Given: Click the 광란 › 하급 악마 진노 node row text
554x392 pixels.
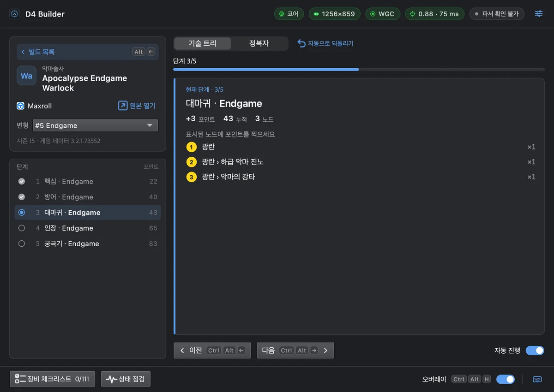Looking at the screenshot, I should (233, 162).
